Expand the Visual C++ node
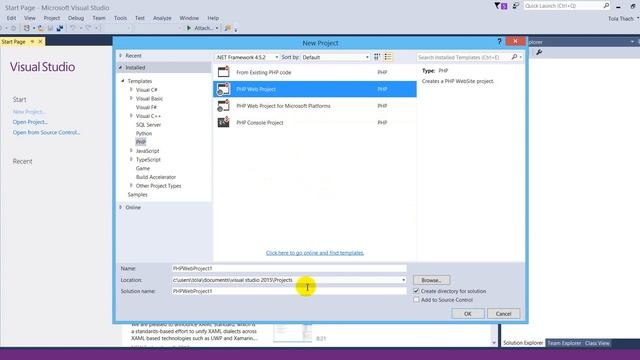 click(x=131, y=116)
